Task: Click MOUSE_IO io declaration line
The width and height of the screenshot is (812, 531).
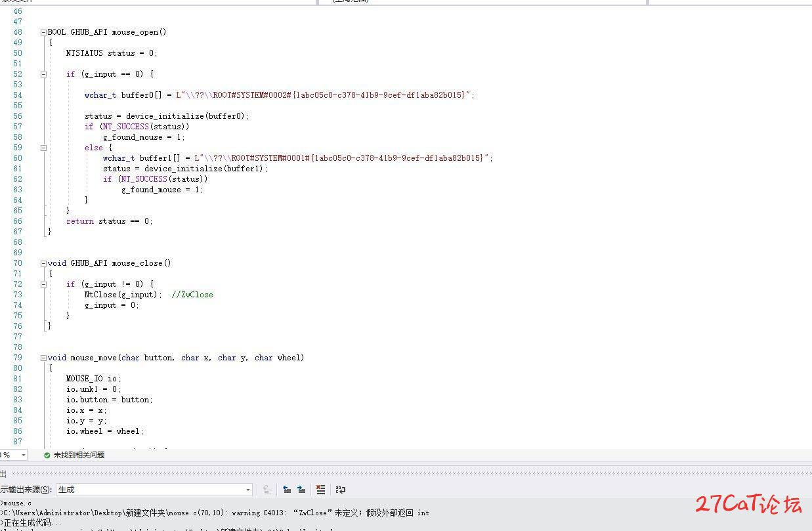Action: tap(93, 379)
